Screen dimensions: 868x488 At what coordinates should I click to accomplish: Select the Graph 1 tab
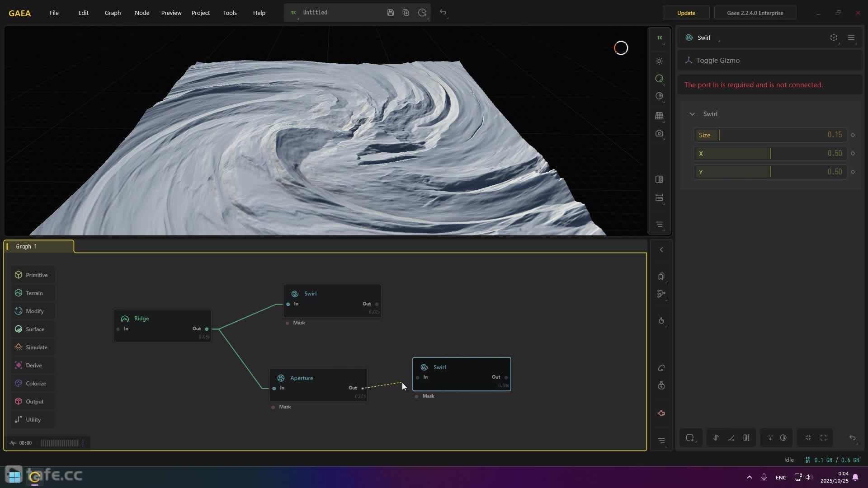click(27, 247)
